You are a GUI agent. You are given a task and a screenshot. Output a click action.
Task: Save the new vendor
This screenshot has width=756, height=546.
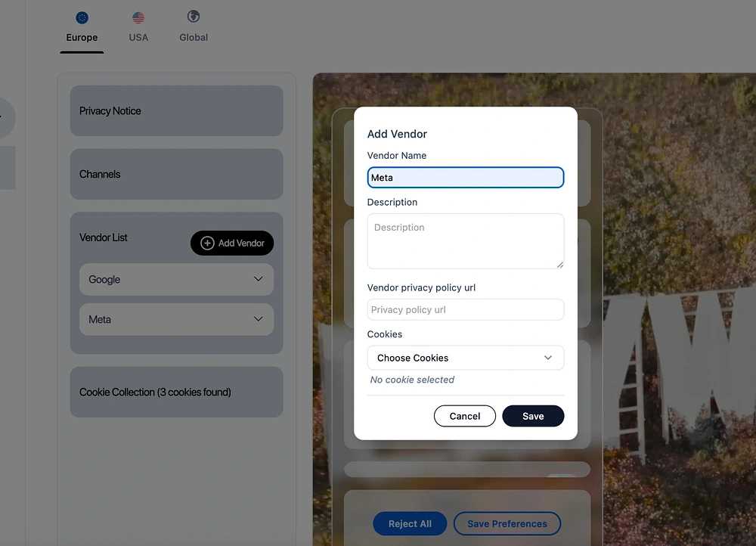[x=533, y=416]
